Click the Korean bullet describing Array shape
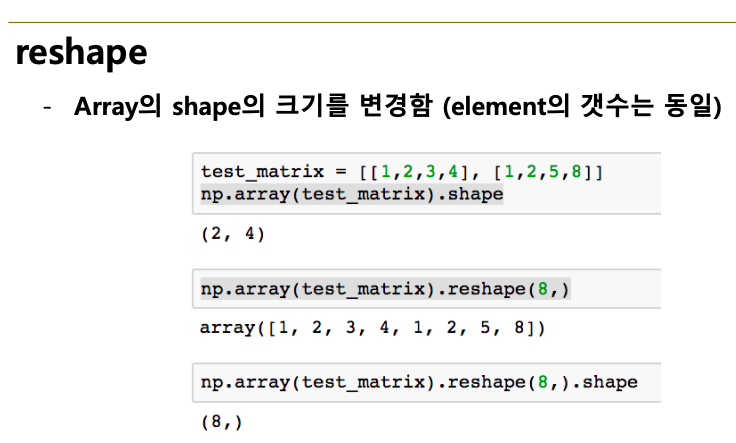 [397, 106]
